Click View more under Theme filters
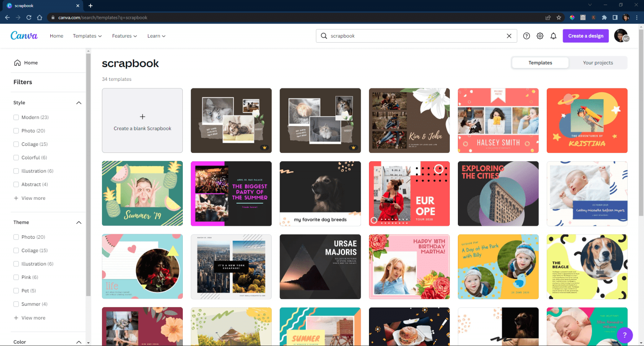 click(x=33, y=318)
